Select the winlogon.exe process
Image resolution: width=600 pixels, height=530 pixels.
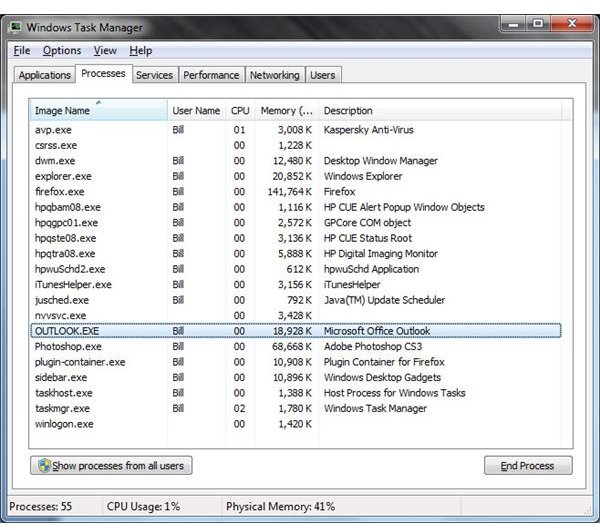point(295,424)
